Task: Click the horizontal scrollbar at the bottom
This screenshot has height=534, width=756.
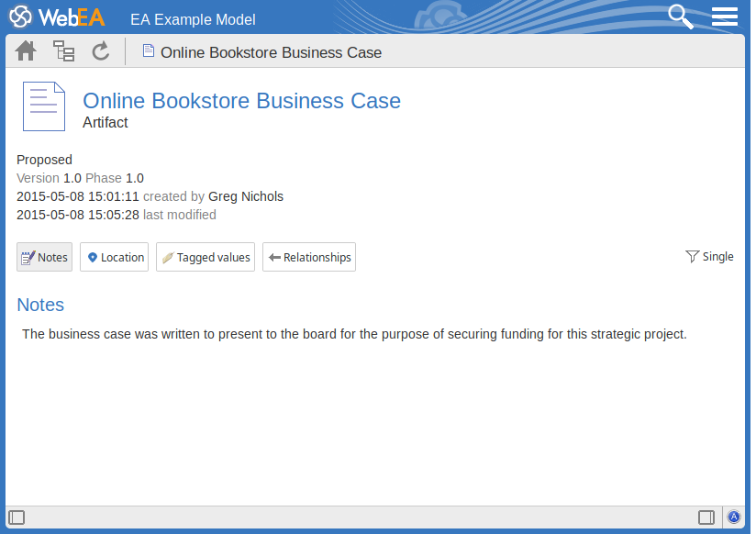Action: tap(367, 517)
